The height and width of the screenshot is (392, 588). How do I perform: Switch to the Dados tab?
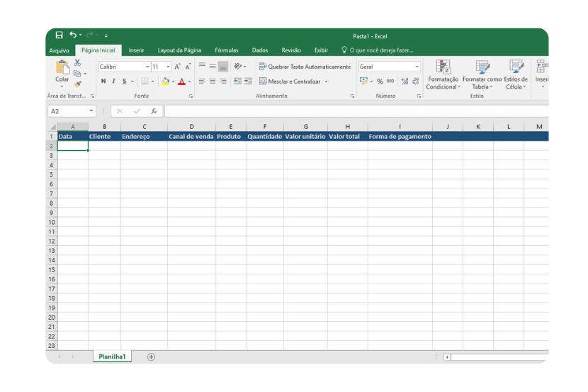click(x=260, y=50)
